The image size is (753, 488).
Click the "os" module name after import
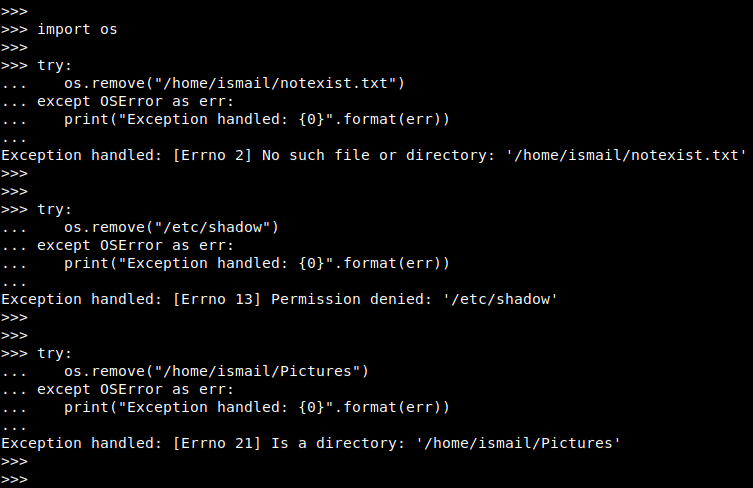click(x=109, y=29)
